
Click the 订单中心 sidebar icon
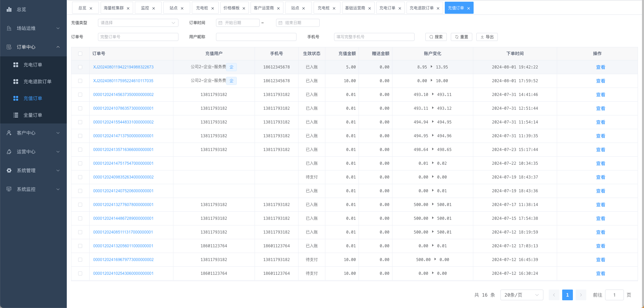9,47
